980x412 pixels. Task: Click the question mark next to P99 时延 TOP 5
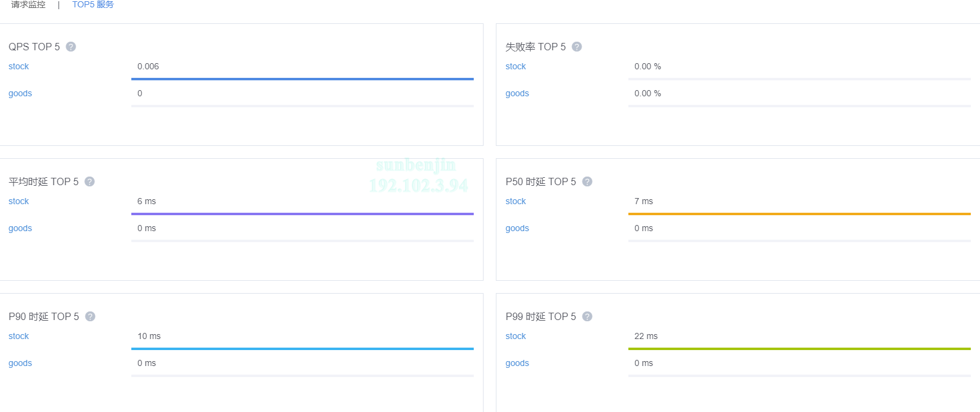coord(587,316)
